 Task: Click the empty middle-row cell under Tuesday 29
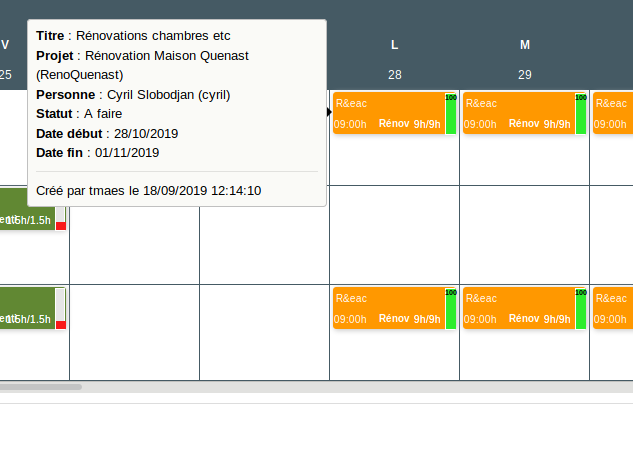coord(525,235)
